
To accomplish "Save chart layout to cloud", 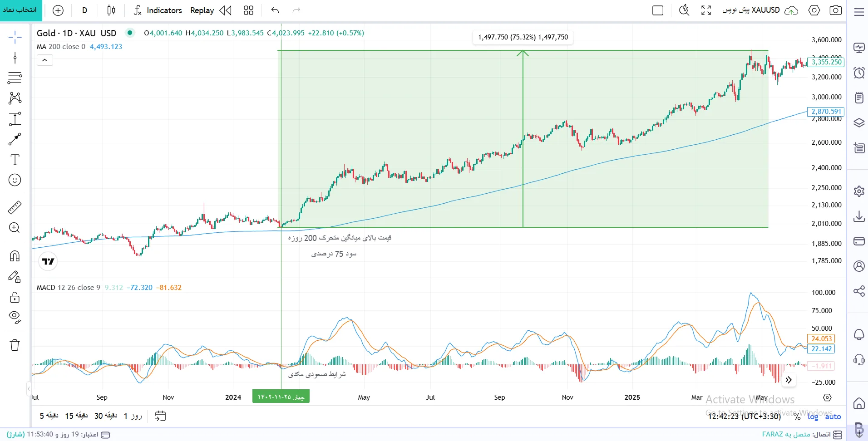I will (x=791, y=10).
